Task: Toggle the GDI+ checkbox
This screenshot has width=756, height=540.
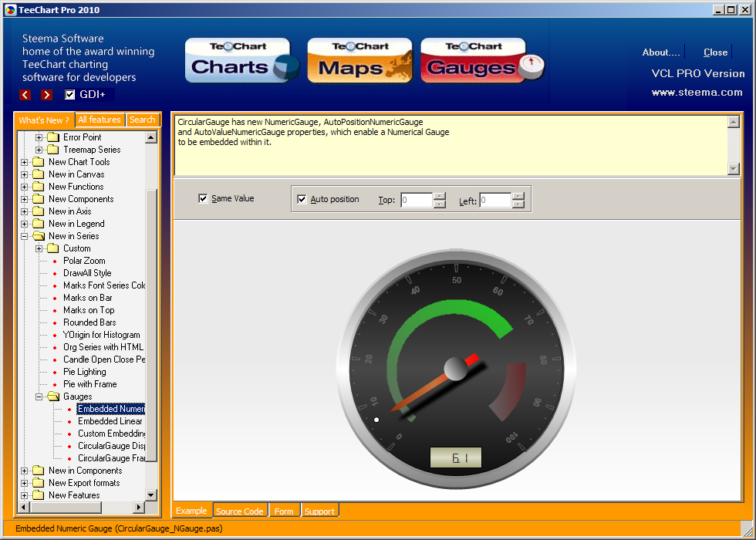Action: (x=70, y=94)
